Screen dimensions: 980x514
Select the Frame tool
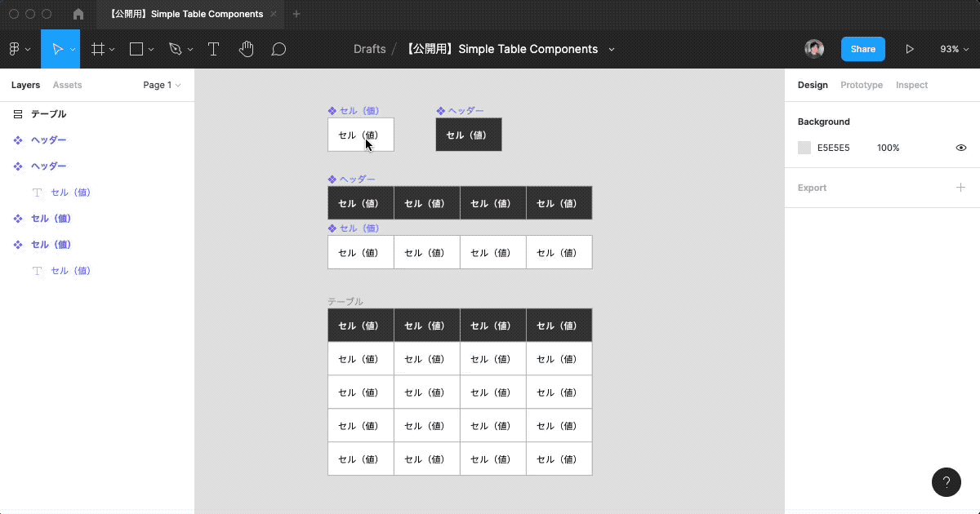[97, 49]
